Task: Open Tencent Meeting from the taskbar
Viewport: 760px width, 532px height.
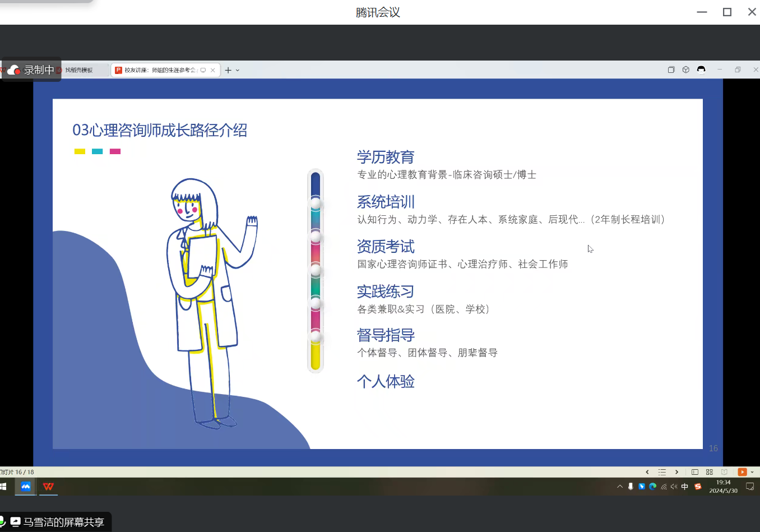Action: click(x=26, y=487)
